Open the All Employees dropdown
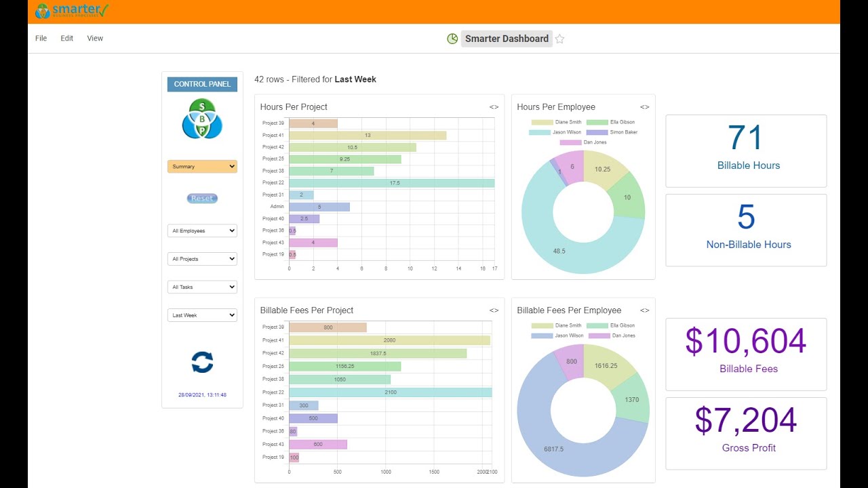 tap(202, 230)
